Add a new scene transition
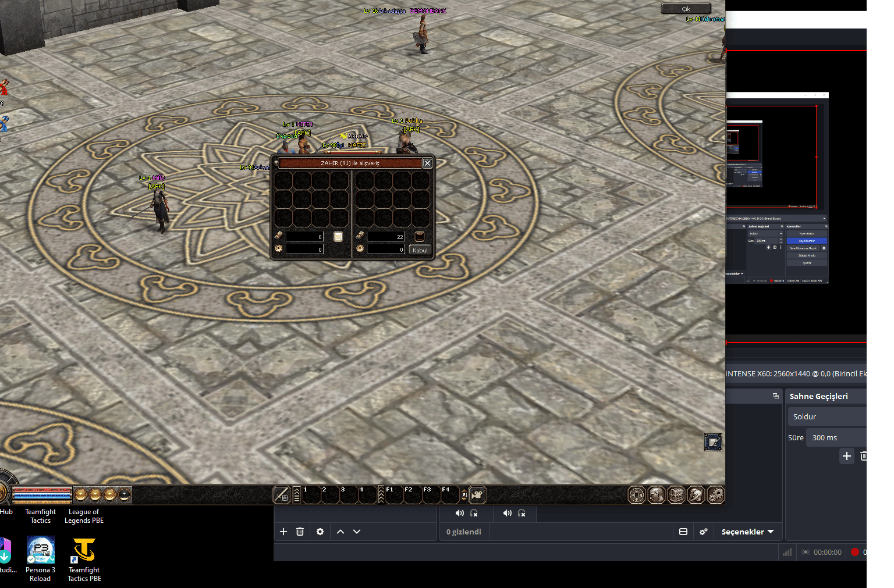Viewport: 894px width, 588px height. click(847, 456)
